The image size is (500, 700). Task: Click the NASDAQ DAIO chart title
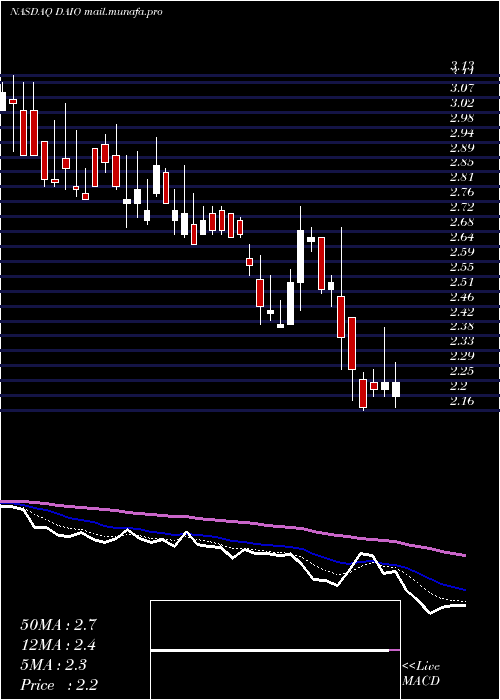point(86,12)
